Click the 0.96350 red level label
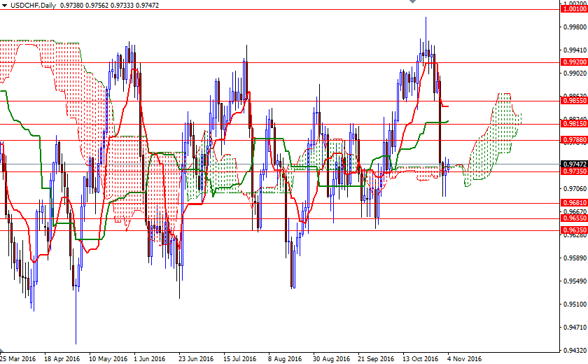Viewport: 588px width, 364px height. [x=574, y=230]
